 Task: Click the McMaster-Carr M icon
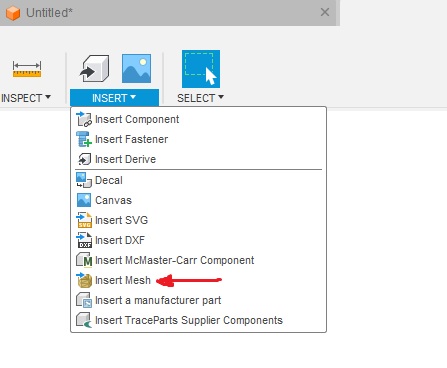coord(84,260)
